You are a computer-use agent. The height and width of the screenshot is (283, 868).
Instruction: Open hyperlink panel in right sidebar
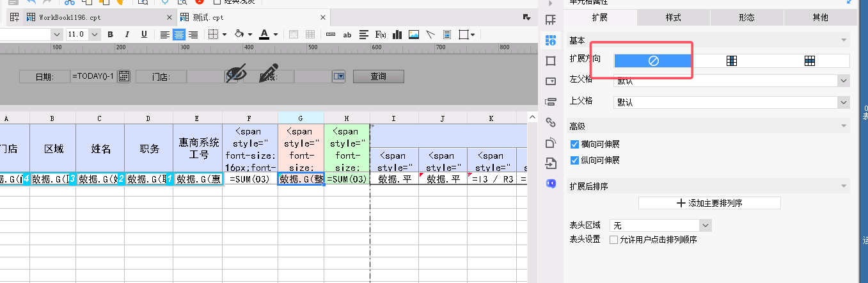pyautogui.click(x=550, y=122)
